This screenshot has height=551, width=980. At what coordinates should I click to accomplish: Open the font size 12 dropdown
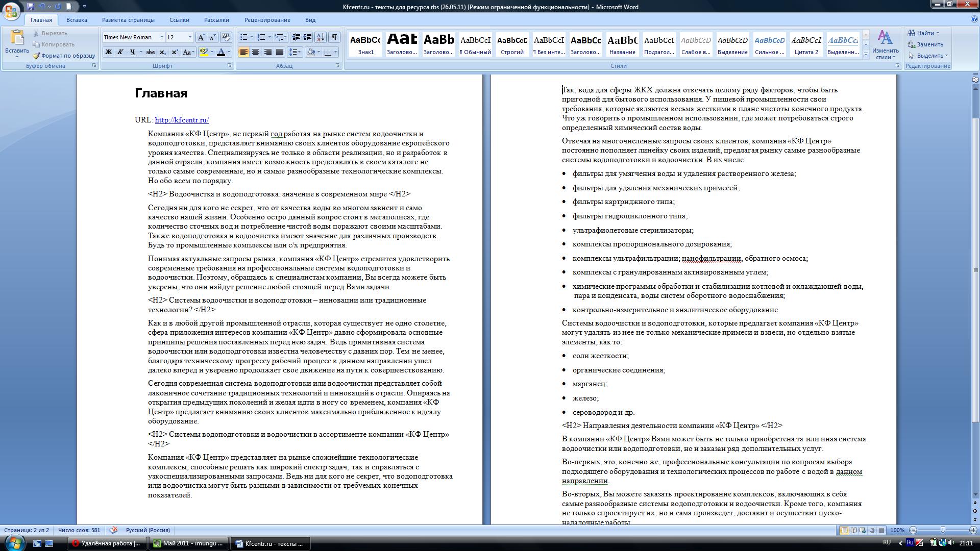[x=190, y=37]
